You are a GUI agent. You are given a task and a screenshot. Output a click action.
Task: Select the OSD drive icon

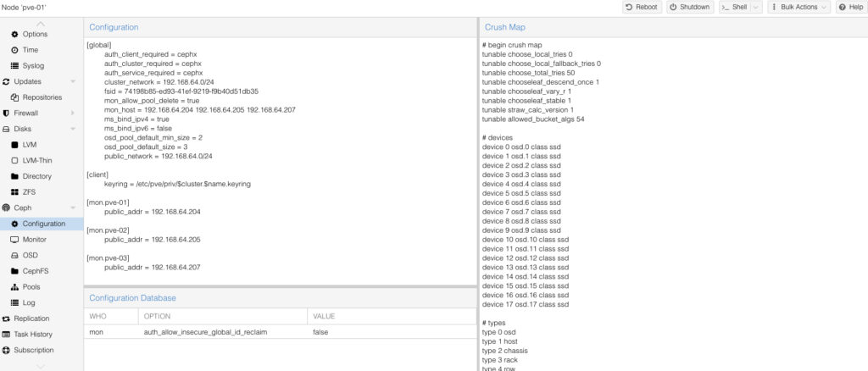15,255
